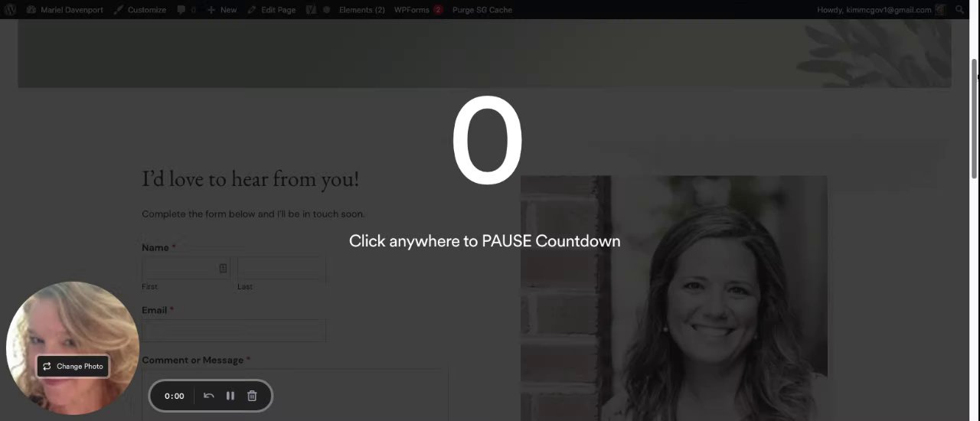Open the WordPress logo menu
The width and height of the screenshot is (980, 421).
[x=10, y=10]
